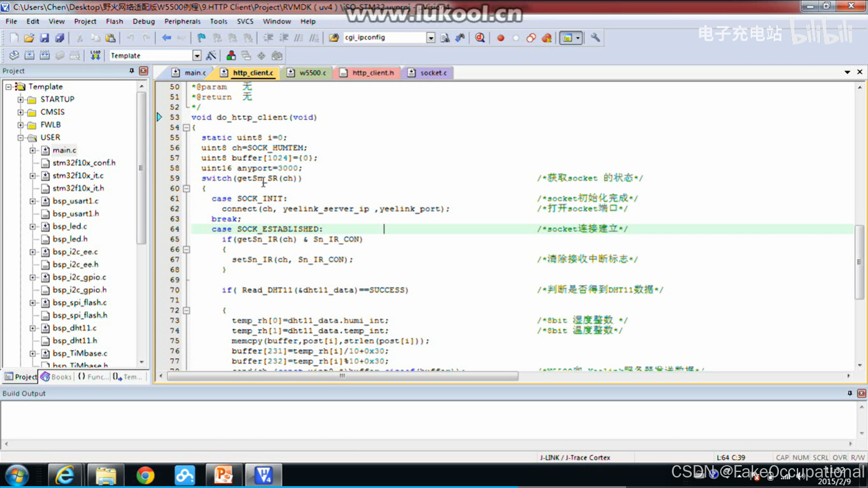Viewport: 868px width, 488px height.
Task: Disable all breakpoints double-circle icon
Action: (x=531, y=38)
